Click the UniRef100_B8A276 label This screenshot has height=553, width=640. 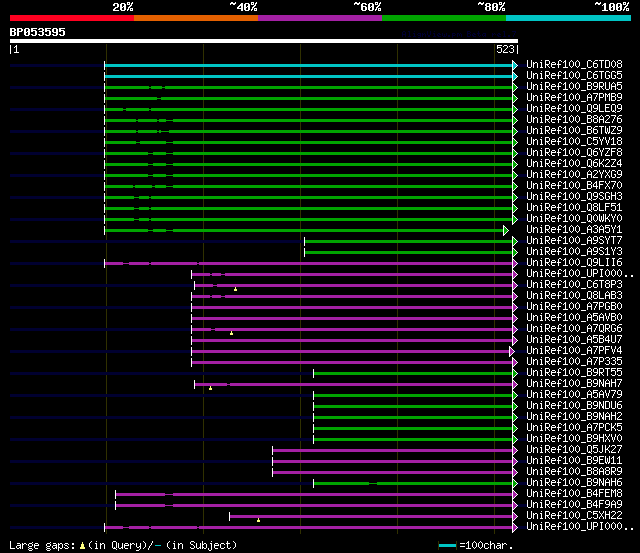click(574, 120)
